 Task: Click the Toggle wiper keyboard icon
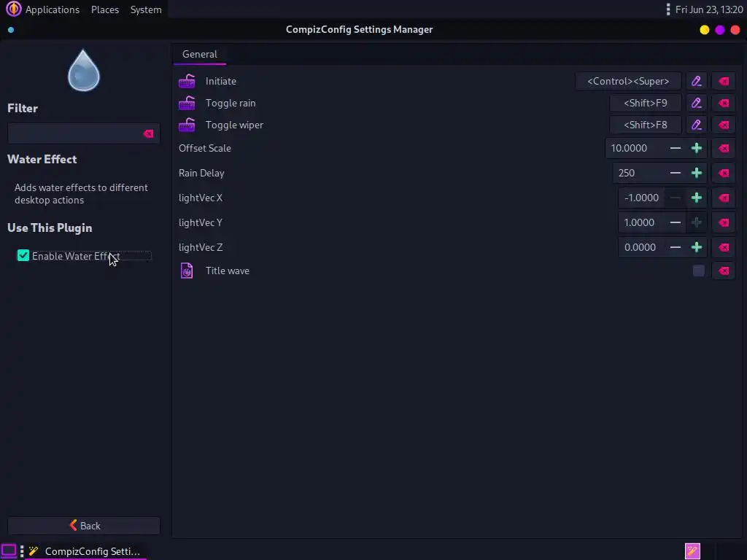[187, 125]
